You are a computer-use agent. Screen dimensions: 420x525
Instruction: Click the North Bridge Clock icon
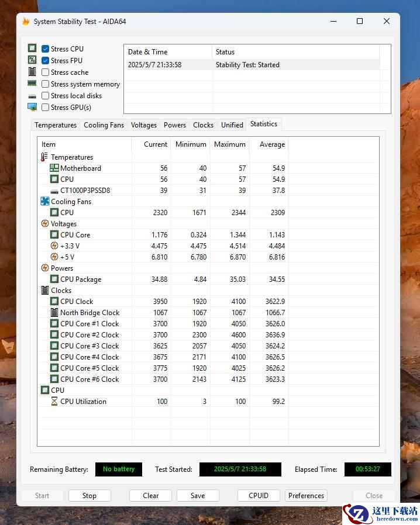tap(54, 312)
